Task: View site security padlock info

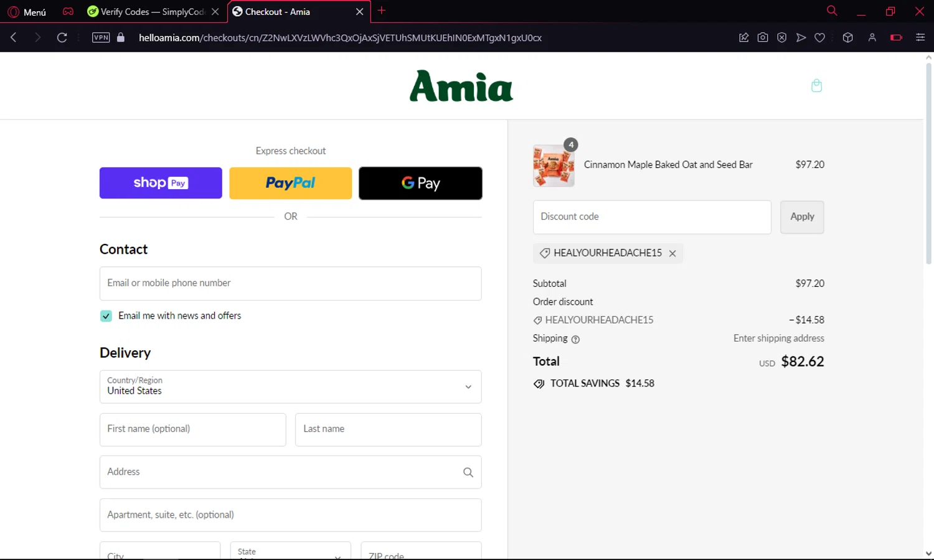Action: [x=121, y=37]
